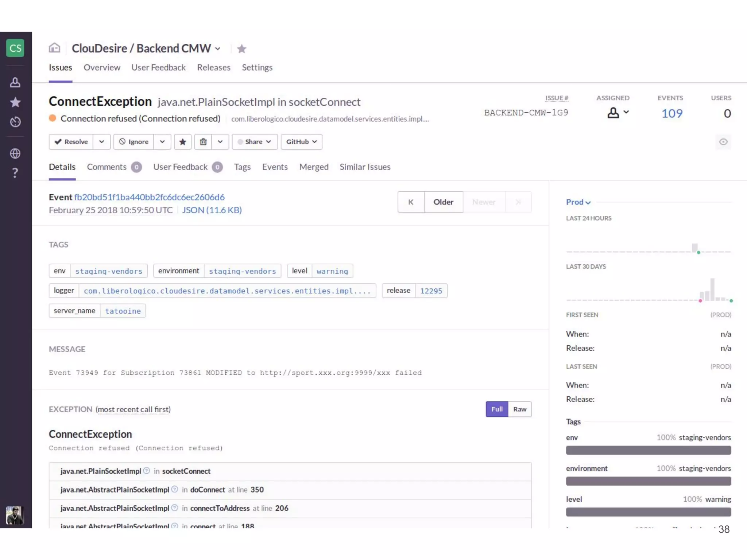
Task: Expand the Resolve options dropdown arrow
Action: [x=102, y=142]
